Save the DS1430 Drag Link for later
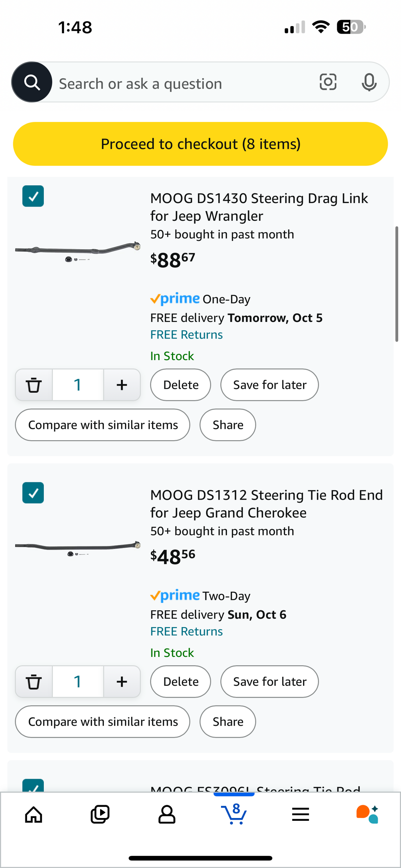401x868 pixels. (x=270, y=385)
